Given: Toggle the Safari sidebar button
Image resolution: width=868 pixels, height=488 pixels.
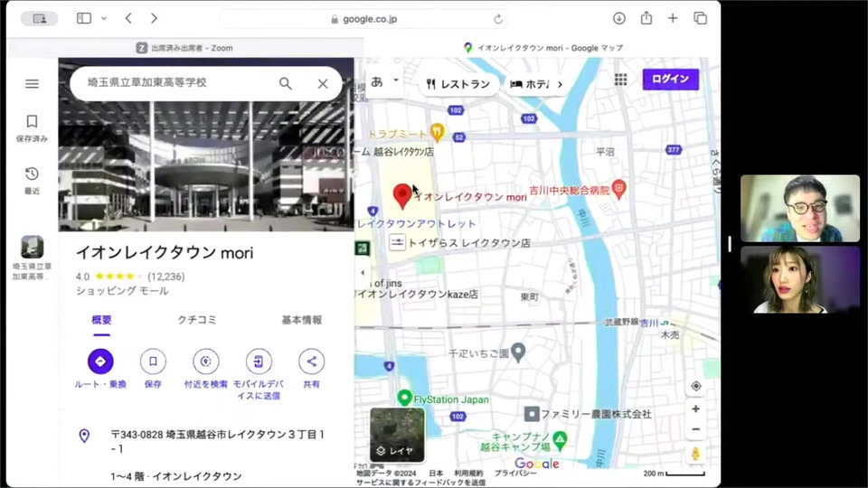Looking at the screenshot, I should 84,18.
